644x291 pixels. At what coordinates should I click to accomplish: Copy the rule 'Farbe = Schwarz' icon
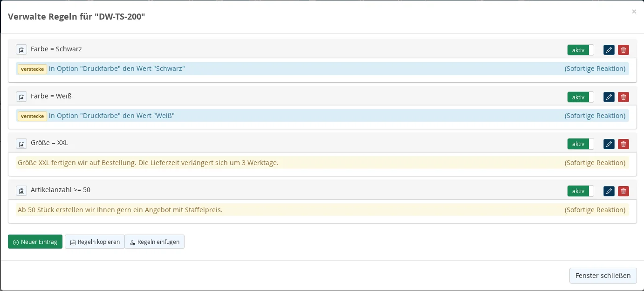tap(21, 50)
